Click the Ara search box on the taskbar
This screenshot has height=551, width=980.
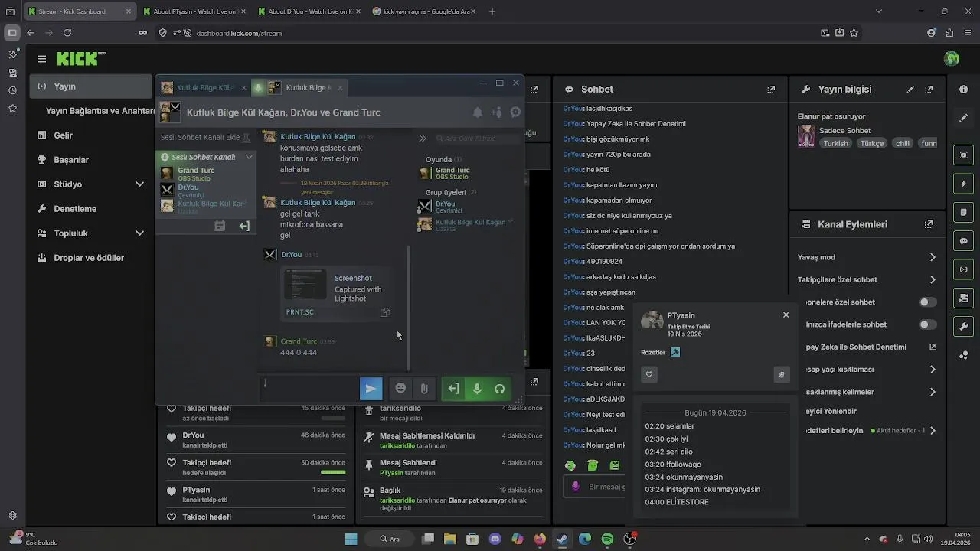coord(390,539)
